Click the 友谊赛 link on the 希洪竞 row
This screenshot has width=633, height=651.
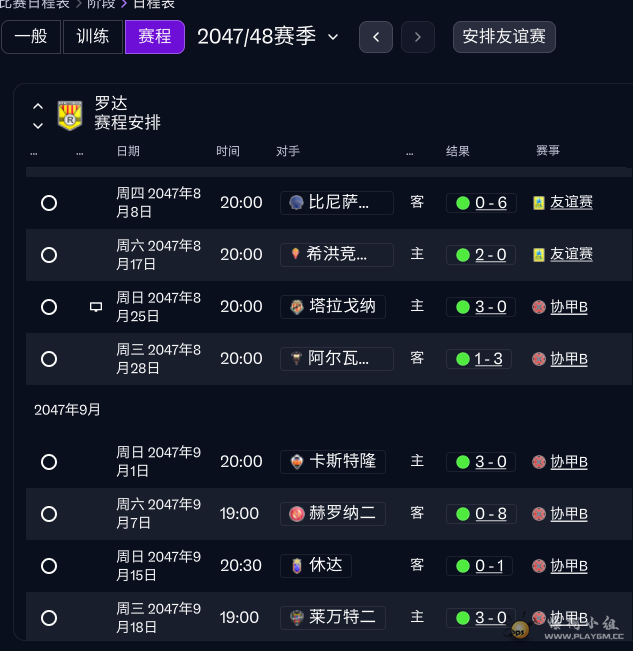coord(571,254)
